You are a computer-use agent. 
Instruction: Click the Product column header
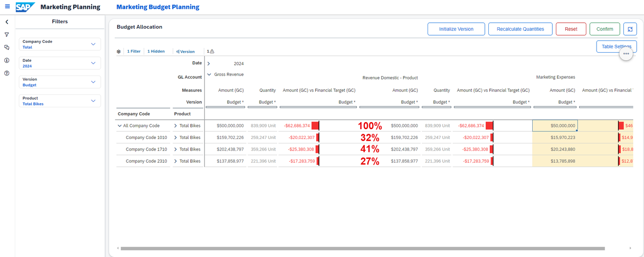pos(182,114)
